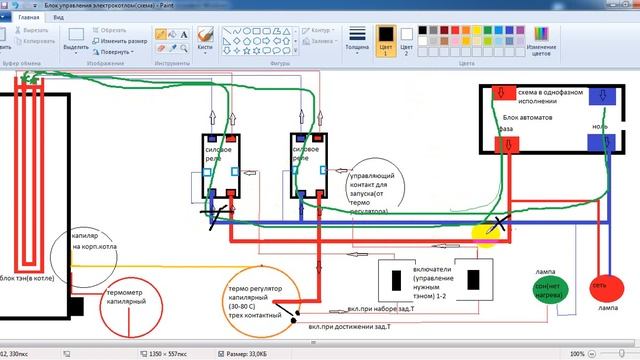Choose the Rounded rectangular callout shape
640x360 pixels.
pos(267,51)
